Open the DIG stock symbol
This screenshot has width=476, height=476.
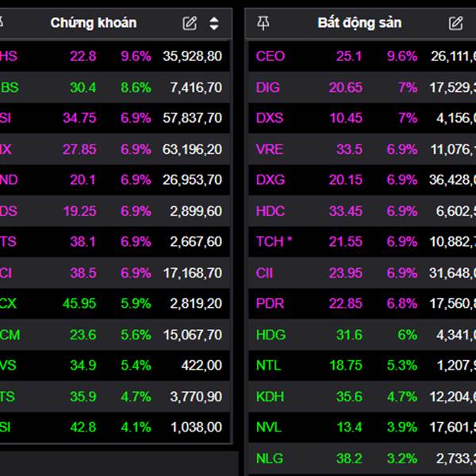[268, 87]
